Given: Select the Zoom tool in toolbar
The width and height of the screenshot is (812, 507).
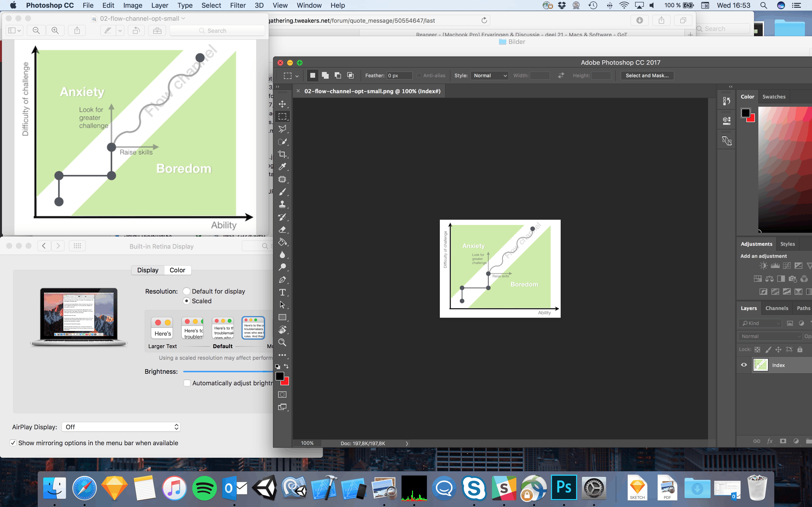Looking at the screenshot, I should tap(282, 342).
